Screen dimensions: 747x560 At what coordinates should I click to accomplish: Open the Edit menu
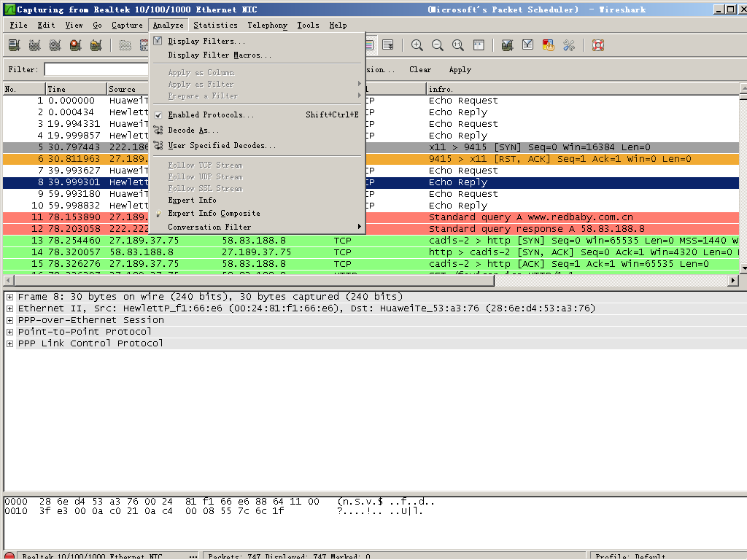click(x=46, y=26)
